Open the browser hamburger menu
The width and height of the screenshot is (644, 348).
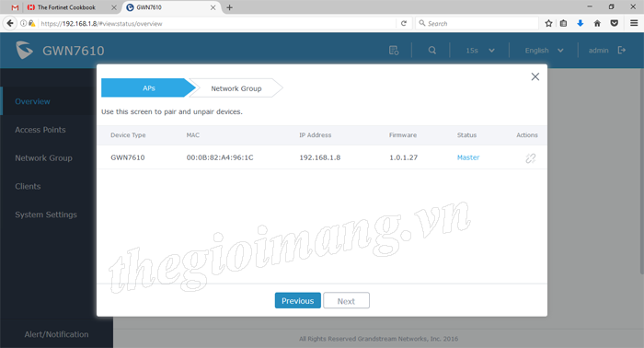pos(634,23)
